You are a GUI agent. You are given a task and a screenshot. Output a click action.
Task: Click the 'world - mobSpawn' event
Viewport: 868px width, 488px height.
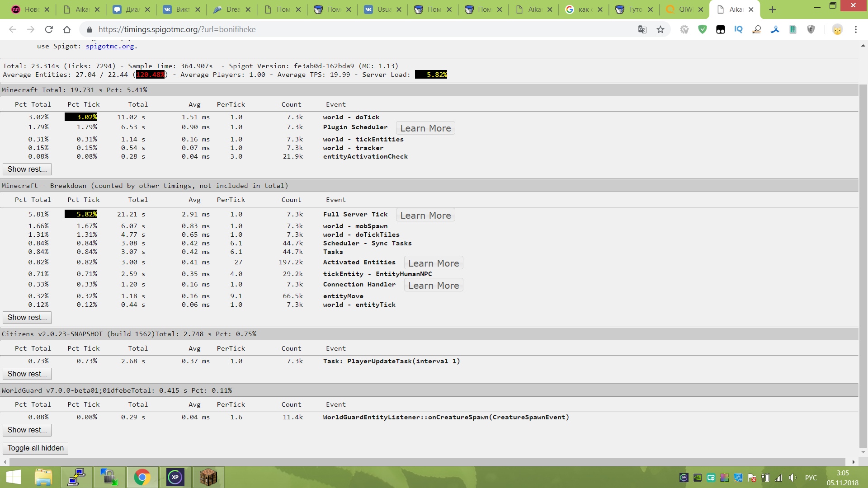tap(355, 226)
